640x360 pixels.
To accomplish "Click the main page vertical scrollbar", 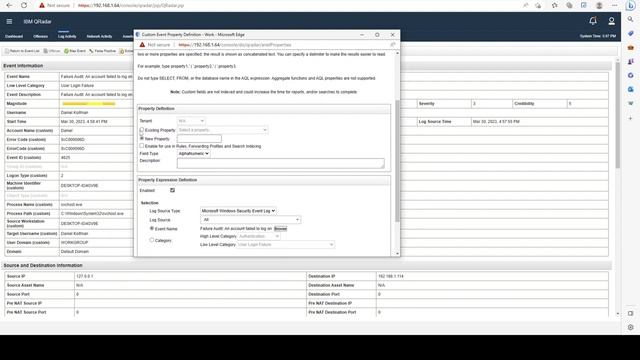I will [618, 114].
